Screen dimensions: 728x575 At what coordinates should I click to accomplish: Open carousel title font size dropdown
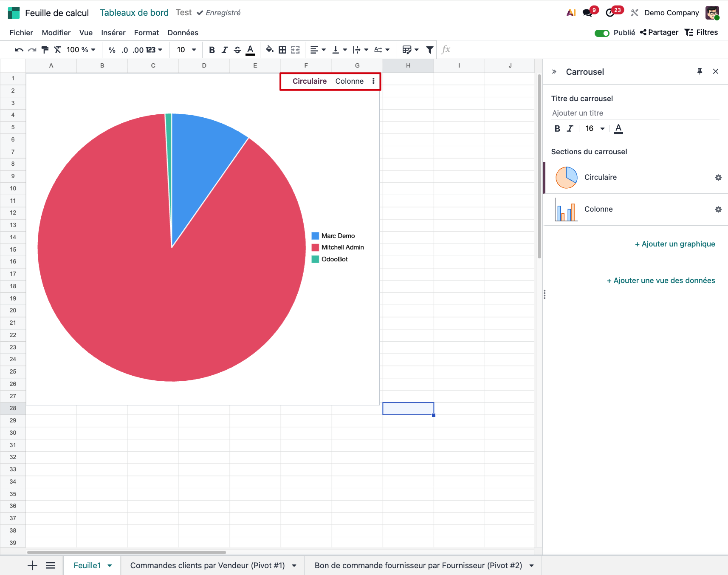coord(595,129)
